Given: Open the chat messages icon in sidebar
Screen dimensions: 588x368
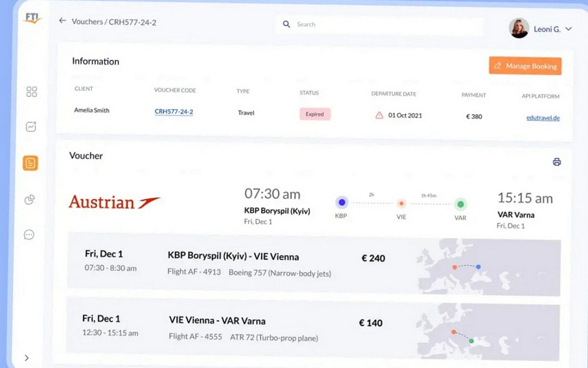Looking at the screenshot, I should tap(29, 235).
